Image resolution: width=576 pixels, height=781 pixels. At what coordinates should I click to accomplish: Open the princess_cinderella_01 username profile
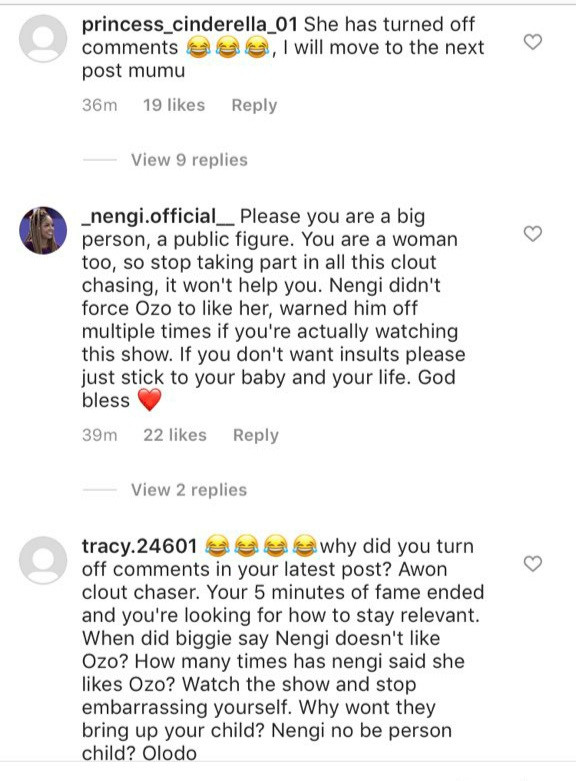click(189, 24)
